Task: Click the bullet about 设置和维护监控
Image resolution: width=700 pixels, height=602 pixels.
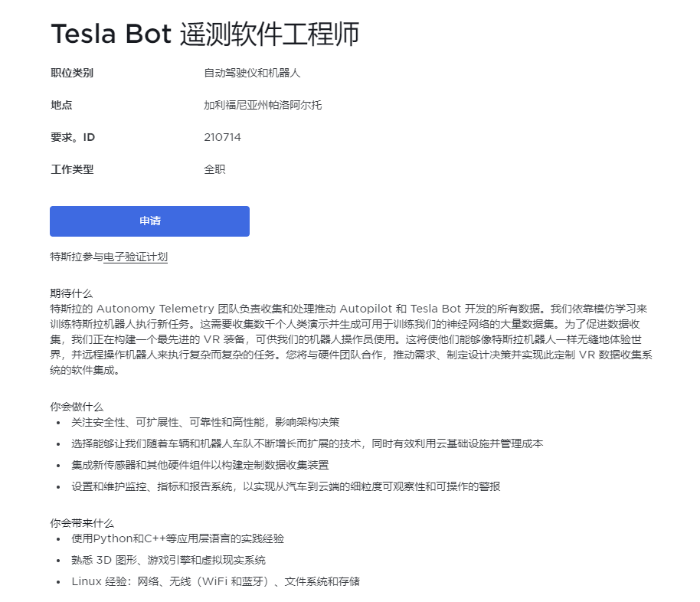Action: point(286,486)
